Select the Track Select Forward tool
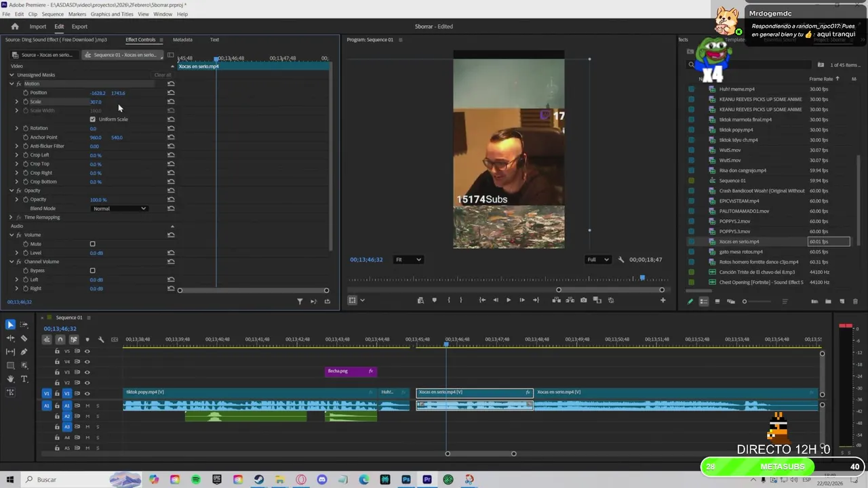 click(24, 325)
